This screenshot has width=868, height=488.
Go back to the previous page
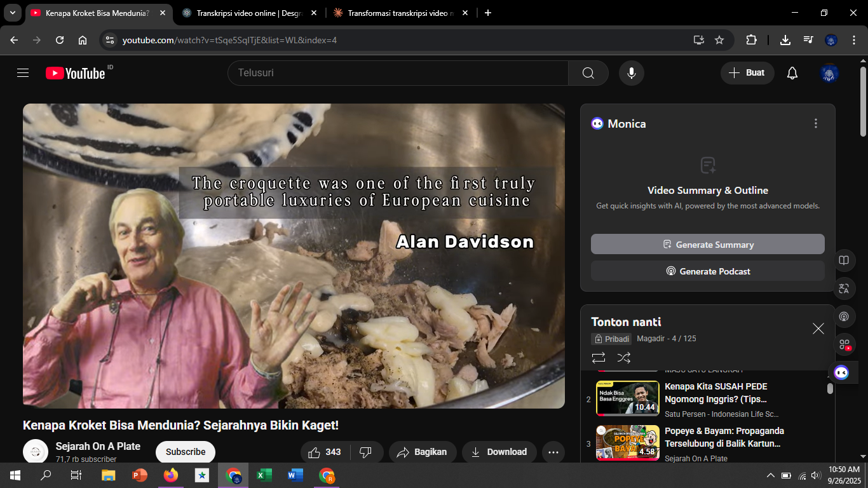(x=14, y=40)
